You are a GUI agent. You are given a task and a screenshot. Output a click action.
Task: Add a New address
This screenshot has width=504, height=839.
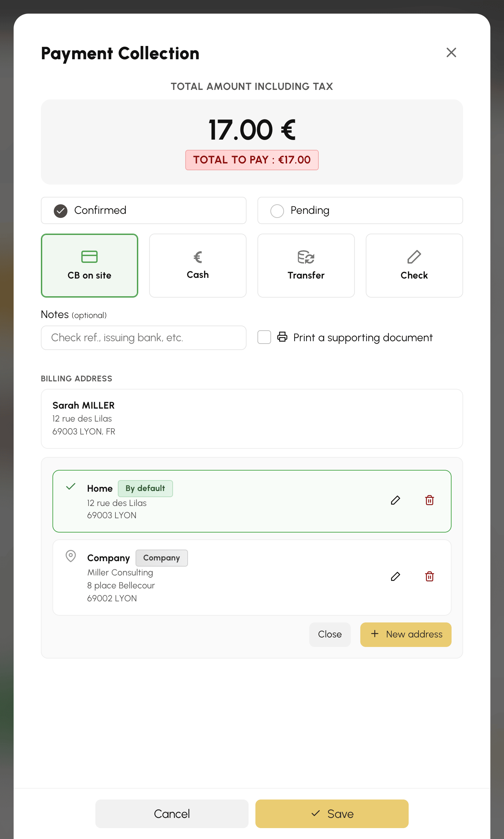point(406,634)
